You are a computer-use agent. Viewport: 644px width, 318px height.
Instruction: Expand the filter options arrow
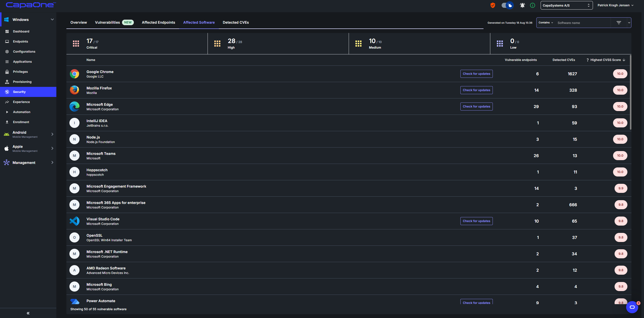tap(629, 23)
